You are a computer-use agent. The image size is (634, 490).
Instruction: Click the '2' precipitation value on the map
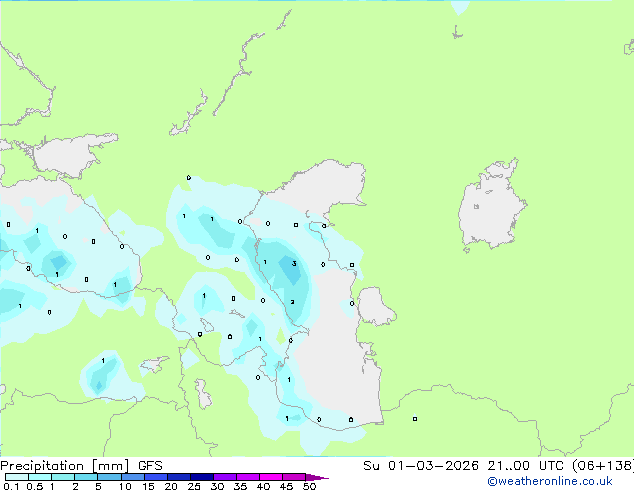(x=292, y=302)
